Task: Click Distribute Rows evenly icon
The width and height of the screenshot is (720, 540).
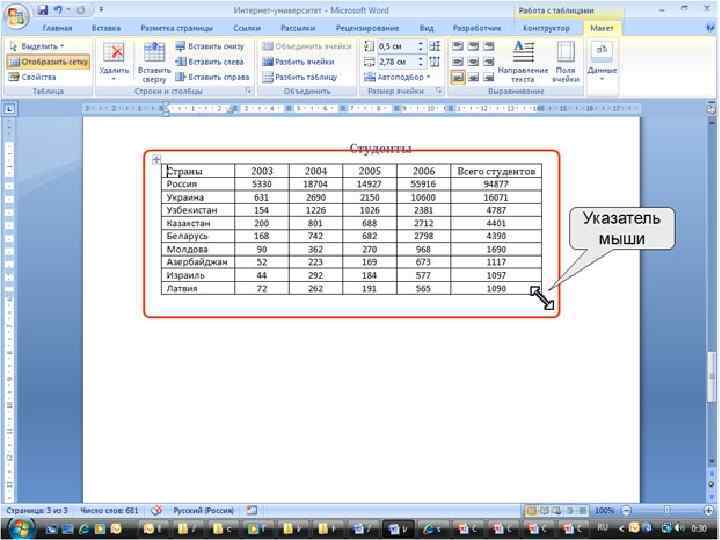Action: pyautogui.click(x=434, y=46)
